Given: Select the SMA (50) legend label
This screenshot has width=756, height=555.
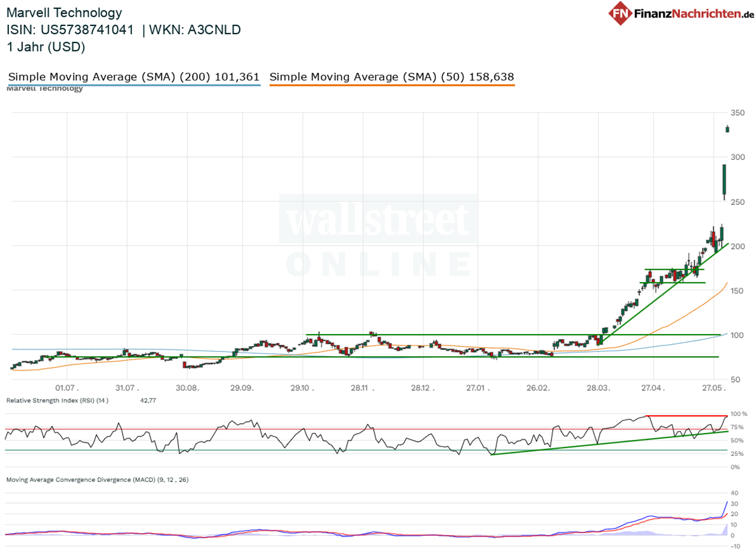Looking at the screenshot, I should 392,77.
